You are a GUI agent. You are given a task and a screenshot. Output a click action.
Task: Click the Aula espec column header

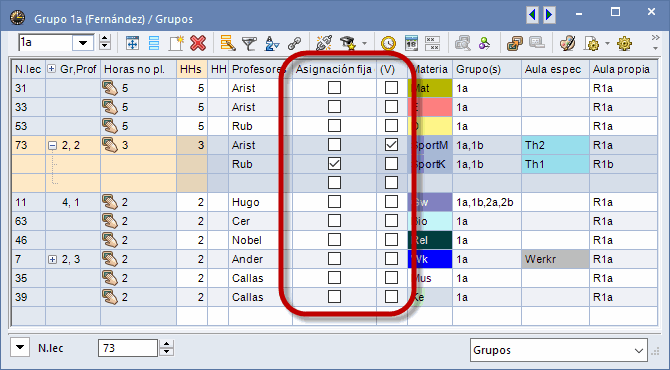click(555, 69)
